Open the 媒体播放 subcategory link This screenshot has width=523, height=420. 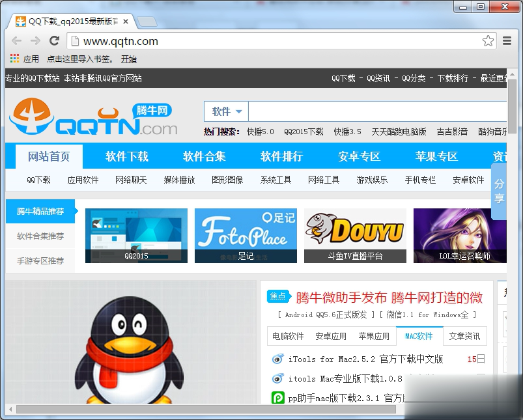pos(180,180)
